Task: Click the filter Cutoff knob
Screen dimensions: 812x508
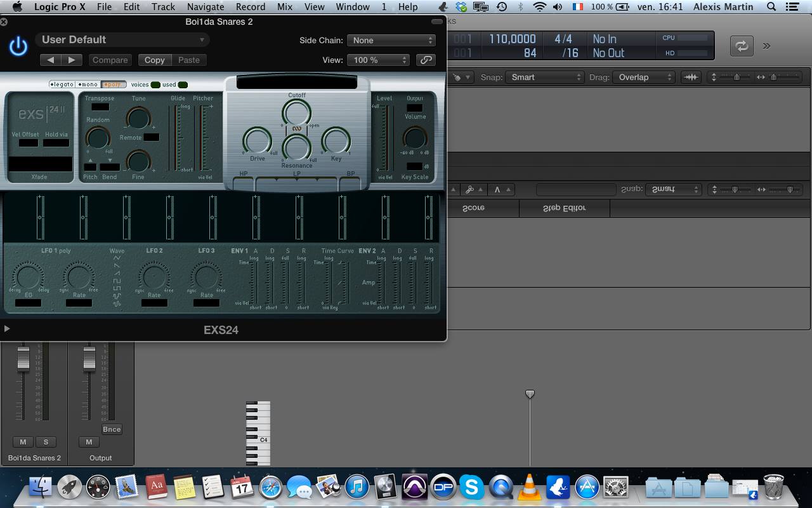Action: point(296,113)
